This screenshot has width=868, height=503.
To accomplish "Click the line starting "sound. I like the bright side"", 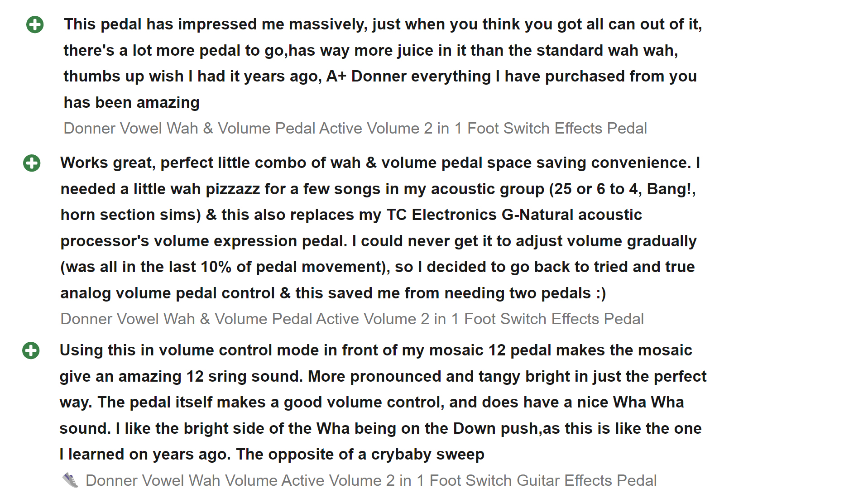I will [x=380, y=429].
